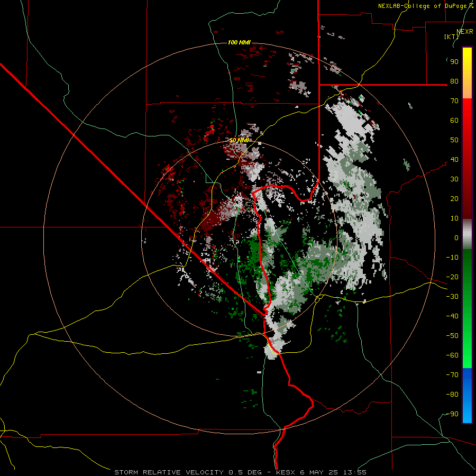The height and width of the screenshot is (476, 476).
Task: Click the -90 value on the velocity scale
Action: [x=452, y=414]
